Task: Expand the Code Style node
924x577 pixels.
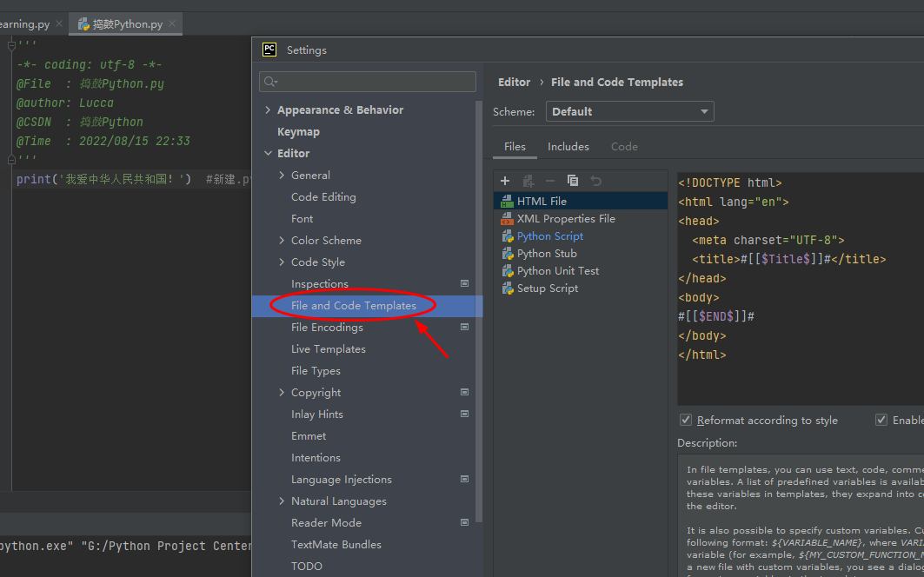Action: pyautogui.click(x=282, y=262)
